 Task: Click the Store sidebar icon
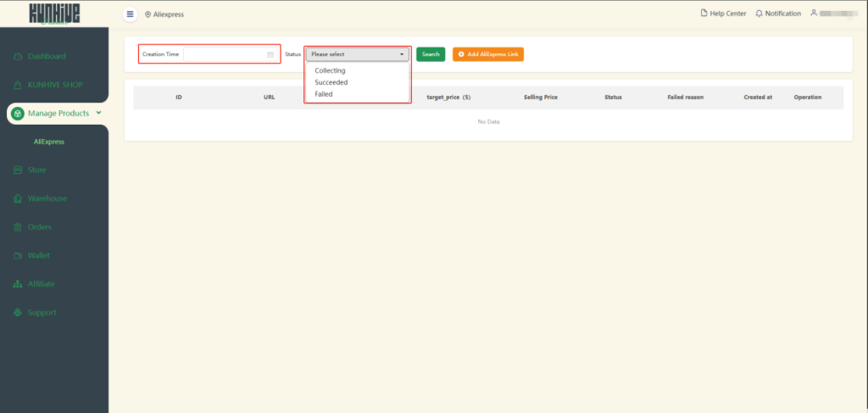click(18, 170)
